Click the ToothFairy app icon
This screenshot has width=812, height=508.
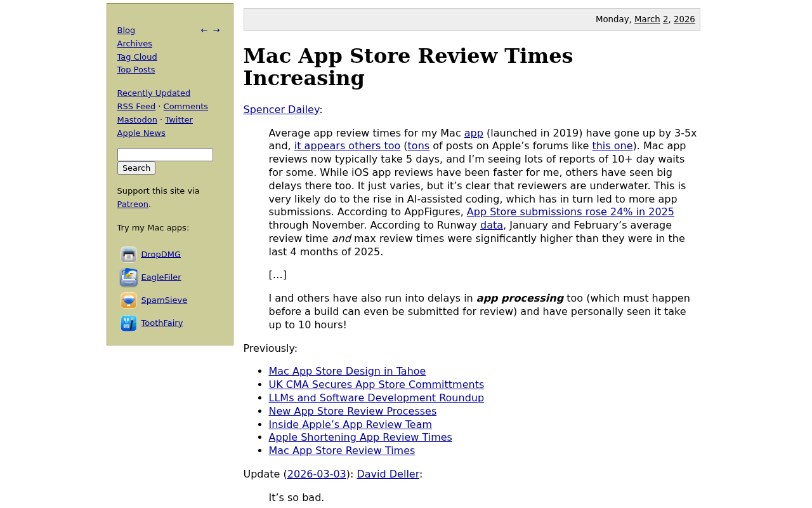pyautogui.click(x=129, y=323)
